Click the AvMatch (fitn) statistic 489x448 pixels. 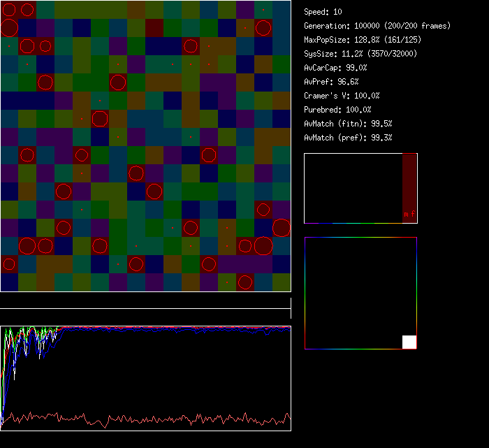pos(349,124)
